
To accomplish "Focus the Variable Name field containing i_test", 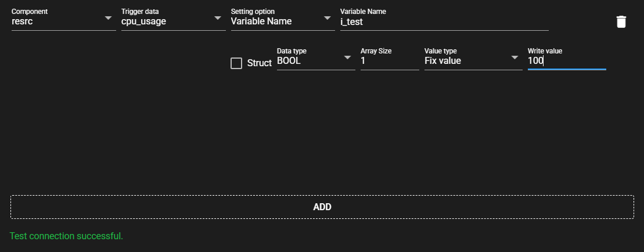I will point(444,22).
